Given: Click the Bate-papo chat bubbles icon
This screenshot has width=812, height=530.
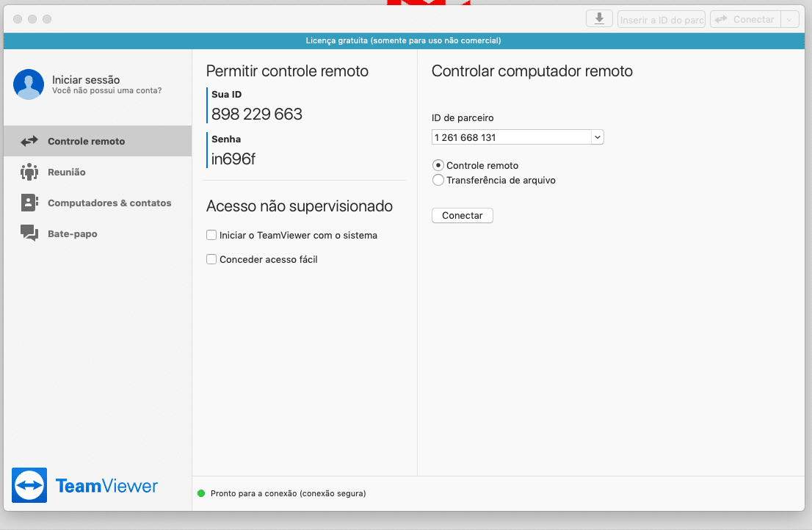Looking at the screenshot, I should [x=29, y=233].
